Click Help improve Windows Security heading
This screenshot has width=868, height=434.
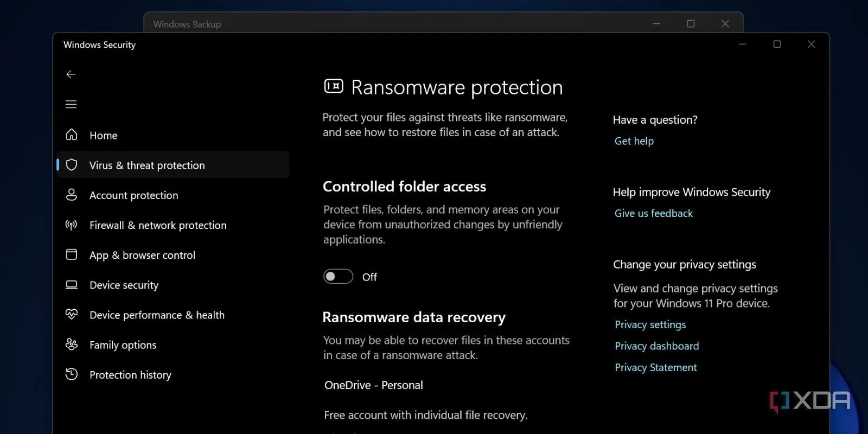pyautogui.click(x=692, y=192)
